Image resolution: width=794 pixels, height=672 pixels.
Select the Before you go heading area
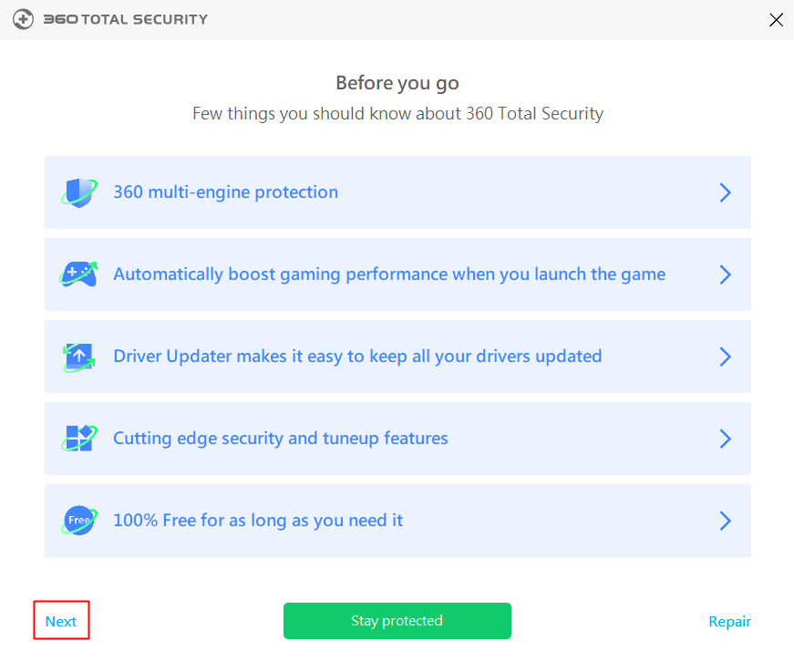[397, 82]
